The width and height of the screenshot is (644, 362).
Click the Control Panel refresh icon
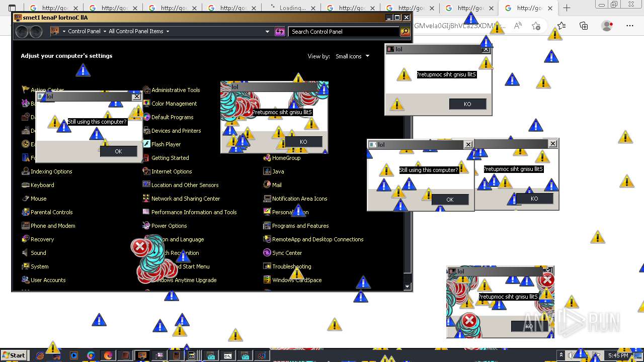click(x=280, y=32)
